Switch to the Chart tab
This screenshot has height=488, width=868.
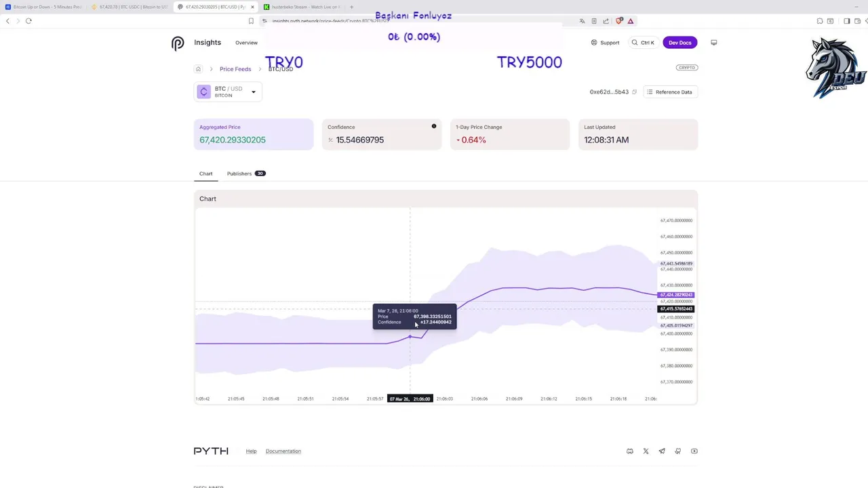pos(205,174)
